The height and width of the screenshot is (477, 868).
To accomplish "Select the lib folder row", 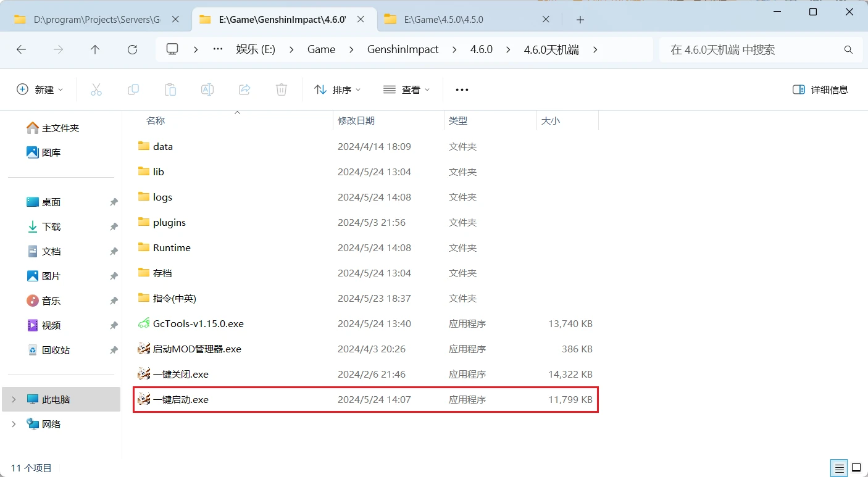I will (365, 172).
